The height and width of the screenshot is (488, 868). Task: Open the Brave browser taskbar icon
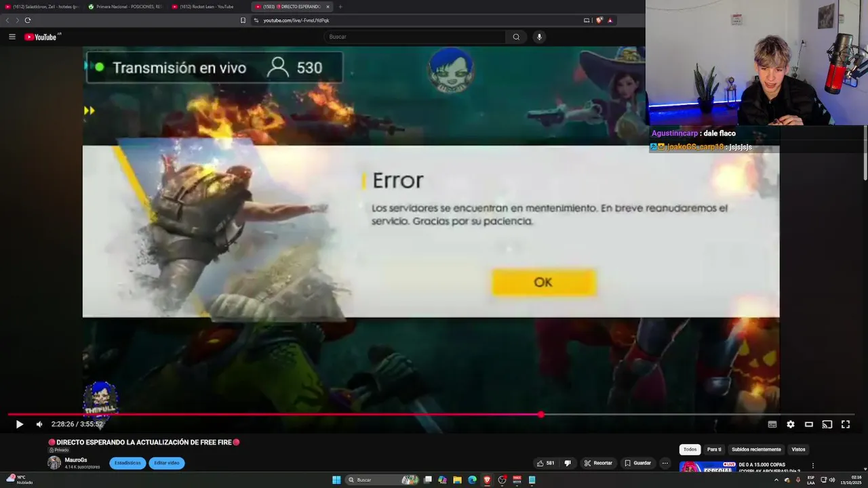point(487,480)
